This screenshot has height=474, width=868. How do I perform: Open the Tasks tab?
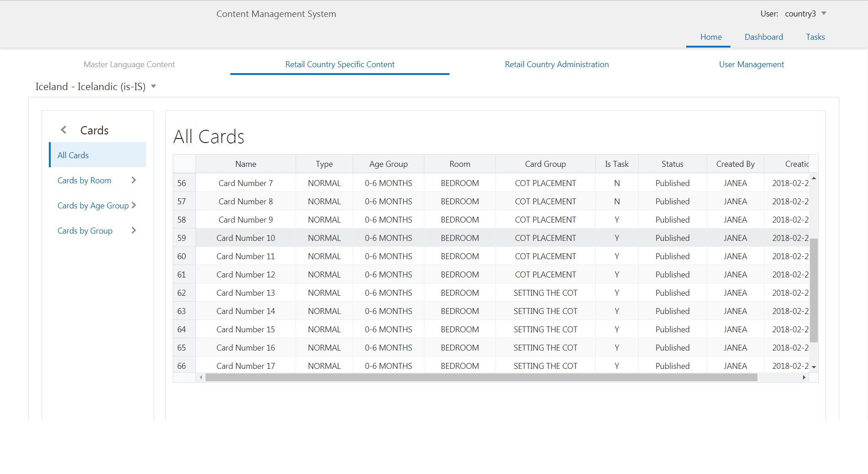click(815, 37)
